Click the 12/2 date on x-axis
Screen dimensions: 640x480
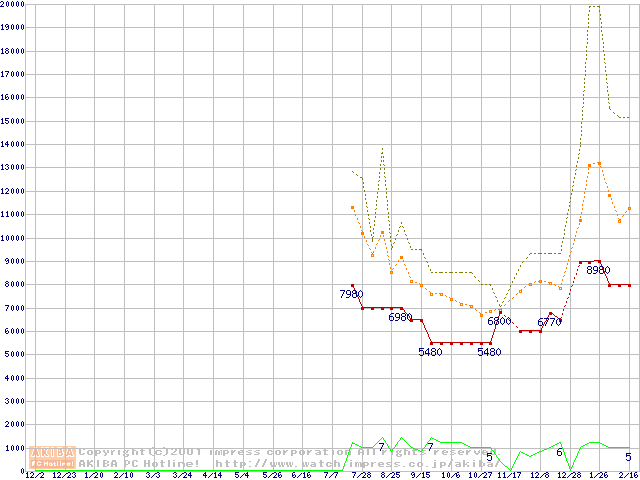34,476
